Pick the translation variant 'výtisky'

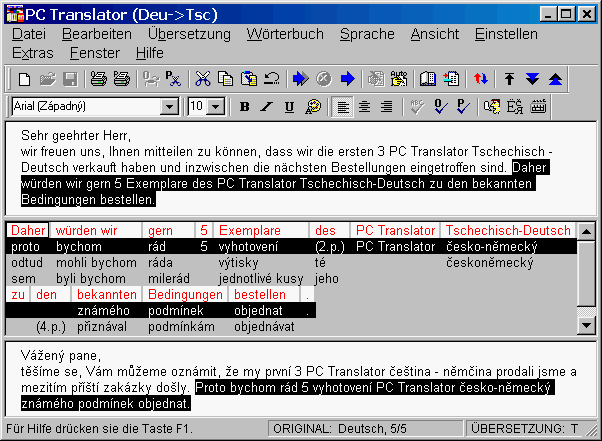tap(238, 263)
